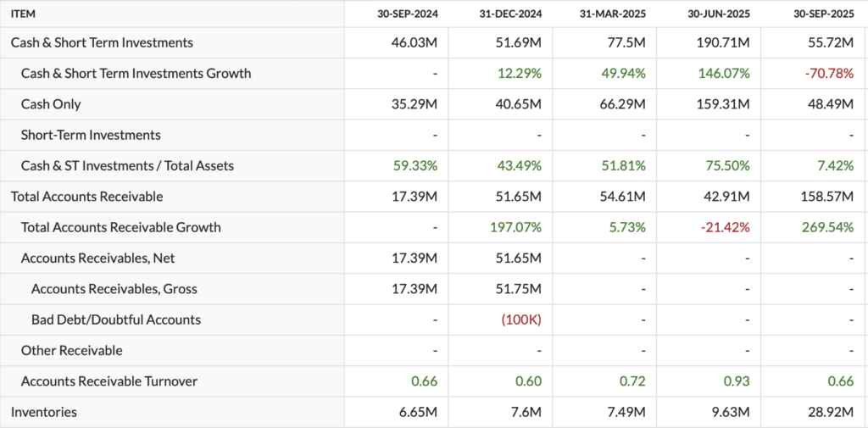Select the 31-MAR-2025 column header
Image resolution: width=868 pixels, height=428 pixels.
pyautogui.click(x=615, y=14)
